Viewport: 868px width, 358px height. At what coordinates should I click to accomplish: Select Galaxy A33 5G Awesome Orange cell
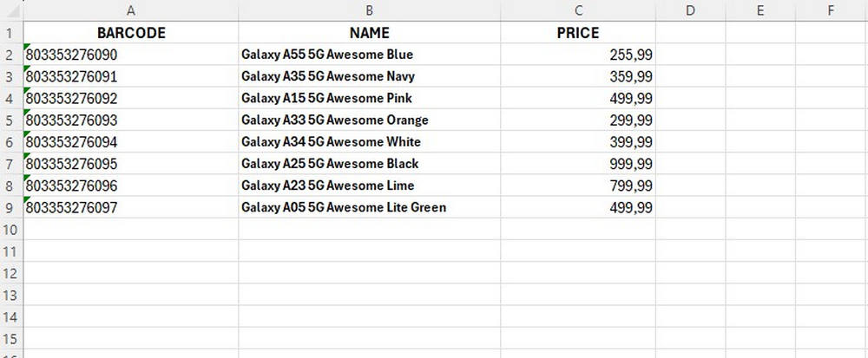point(369,120)
